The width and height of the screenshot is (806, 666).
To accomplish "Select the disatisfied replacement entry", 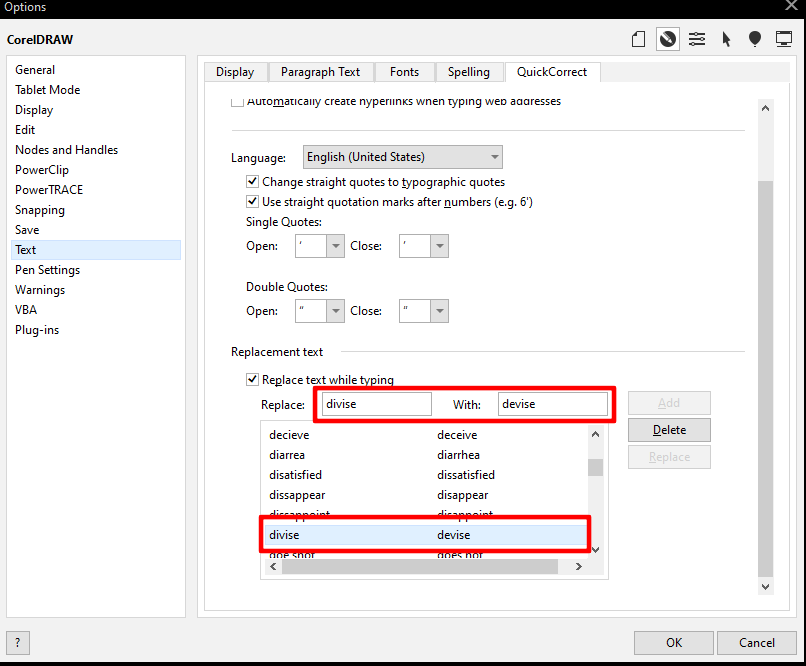I will 425,475.
